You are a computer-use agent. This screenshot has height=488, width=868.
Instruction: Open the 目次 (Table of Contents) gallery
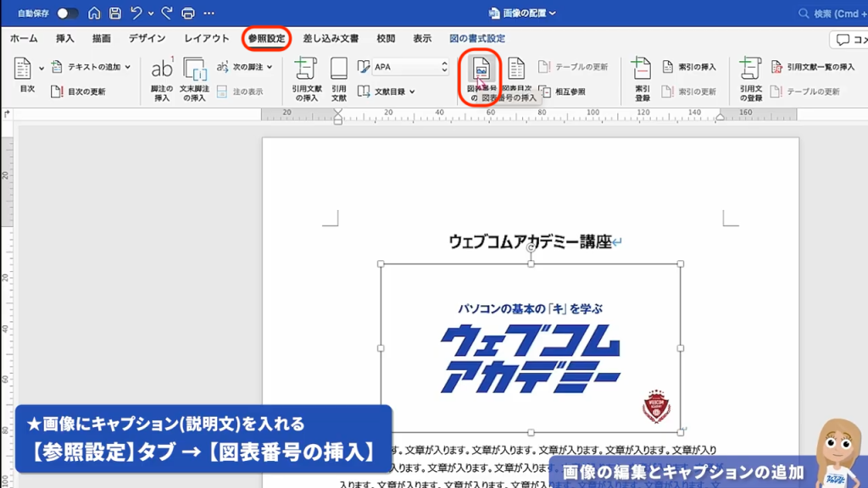pyautogui.click(x=24, y=72)
